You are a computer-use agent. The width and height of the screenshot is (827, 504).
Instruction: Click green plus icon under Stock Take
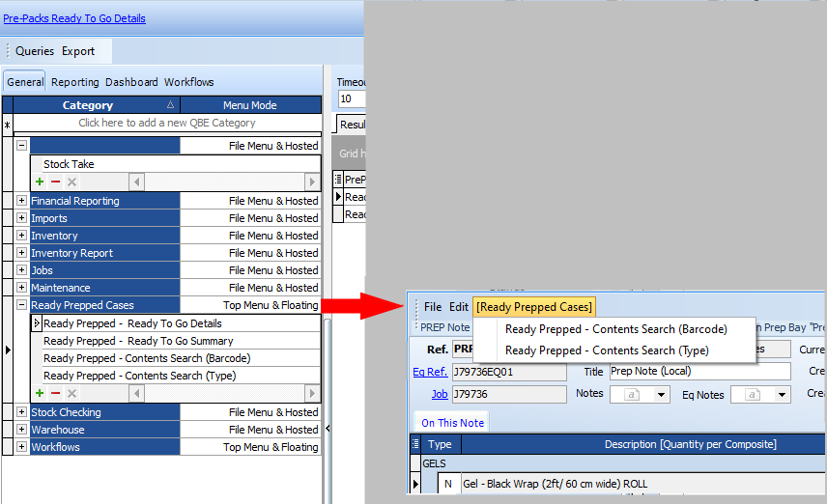[x=40, y=182]
